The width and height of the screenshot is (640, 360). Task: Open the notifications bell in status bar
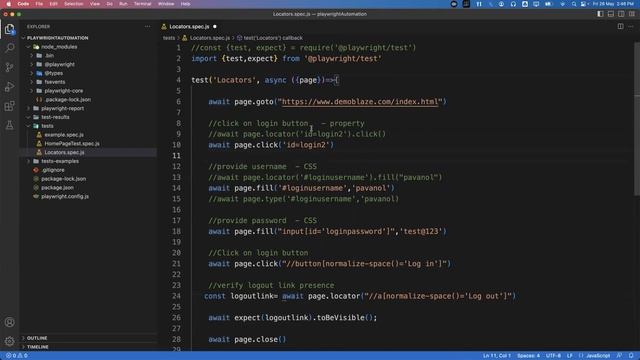[631, 356]
